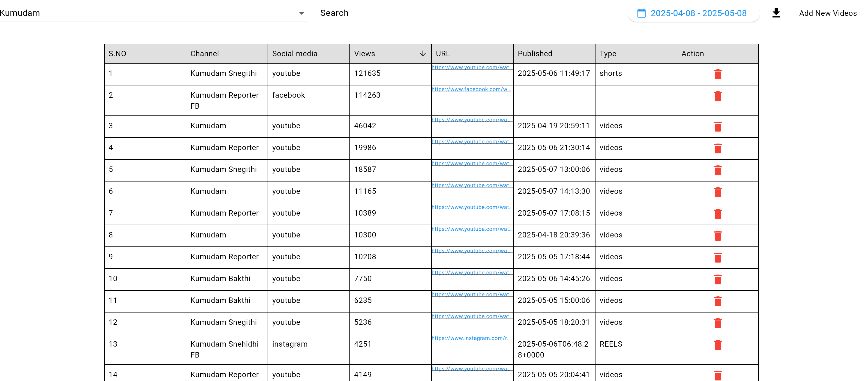Viewport: 868px width, 381px height.
Task: Open YouTube URL in row 6
Action: [472, 185]
